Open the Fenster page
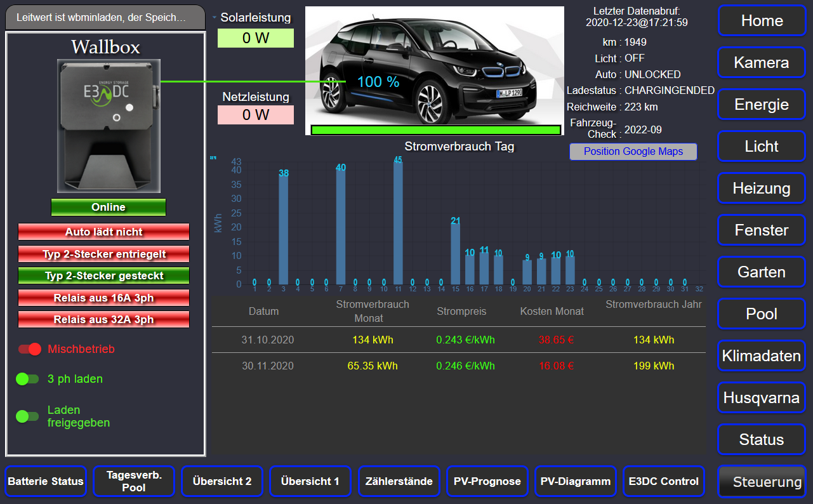The image size is (813, 504). [x=762, y=230]
